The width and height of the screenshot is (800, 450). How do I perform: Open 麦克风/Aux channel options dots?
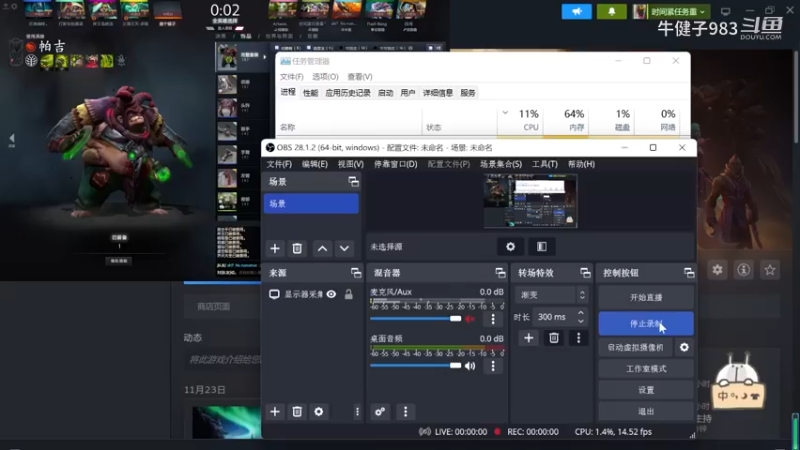click(493, 319)
